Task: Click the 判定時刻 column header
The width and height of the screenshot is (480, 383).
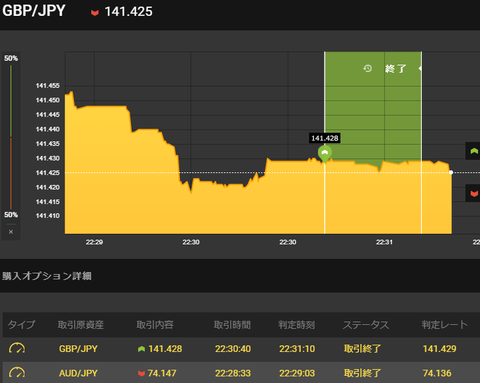Action: tap(297, 324)
